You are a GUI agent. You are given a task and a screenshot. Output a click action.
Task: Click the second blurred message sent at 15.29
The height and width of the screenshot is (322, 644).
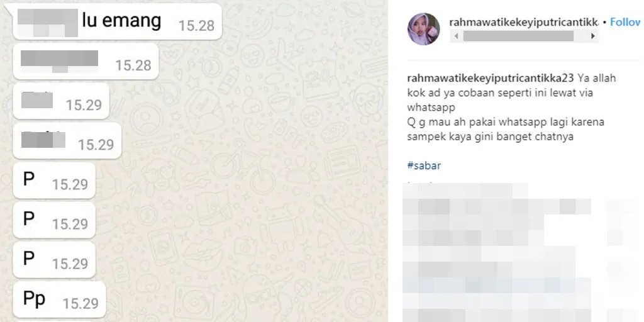pyautogui.click(x=67, y=140)
